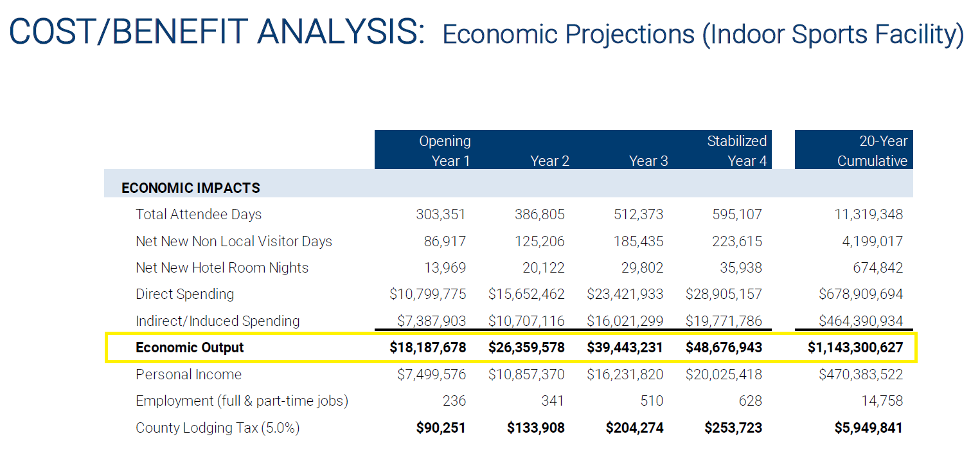980x468 pixels.
Task: Click the economic output value $48,676,943
Action: [724, 348]
